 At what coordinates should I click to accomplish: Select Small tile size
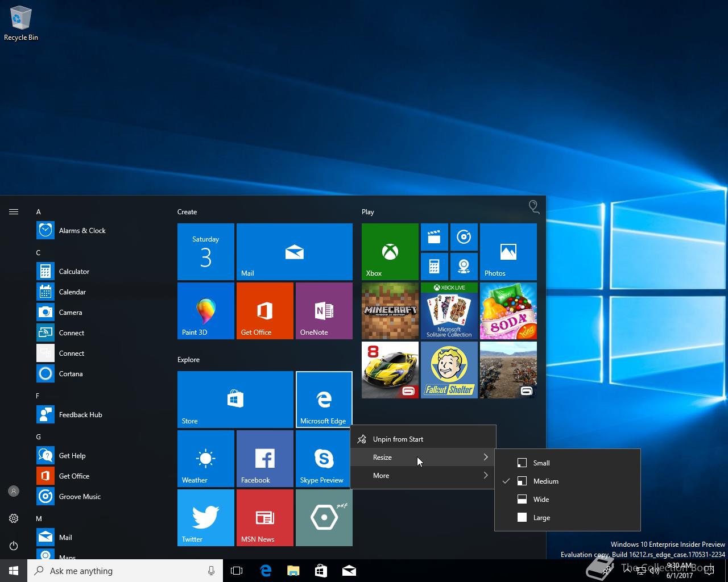point(568,463)
